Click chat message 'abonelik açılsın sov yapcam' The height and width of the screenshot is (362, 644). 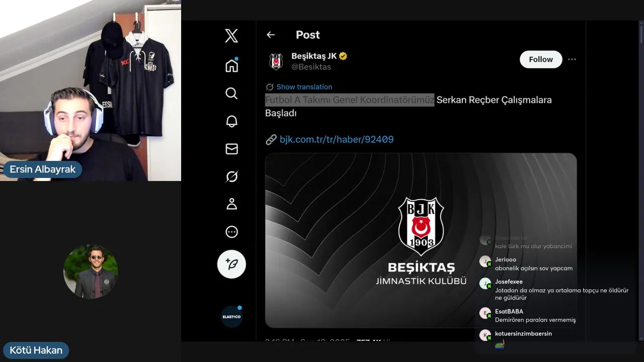coord(534,268)
